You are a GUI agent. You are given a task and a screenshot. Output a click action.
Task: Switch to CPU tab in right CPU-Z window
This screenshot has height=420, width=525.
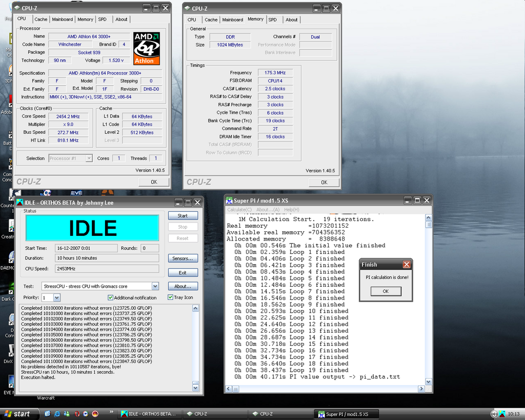coord(192,20)
